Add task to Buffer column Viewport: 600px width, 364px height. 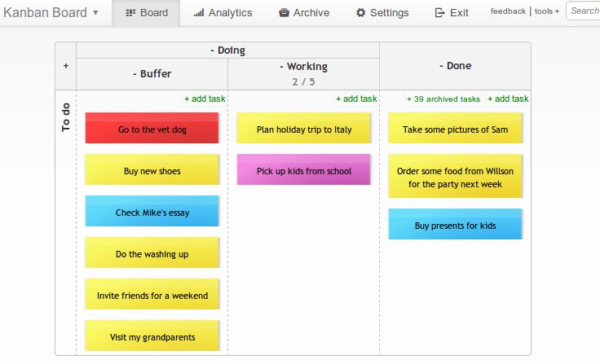tap(205, 99)
